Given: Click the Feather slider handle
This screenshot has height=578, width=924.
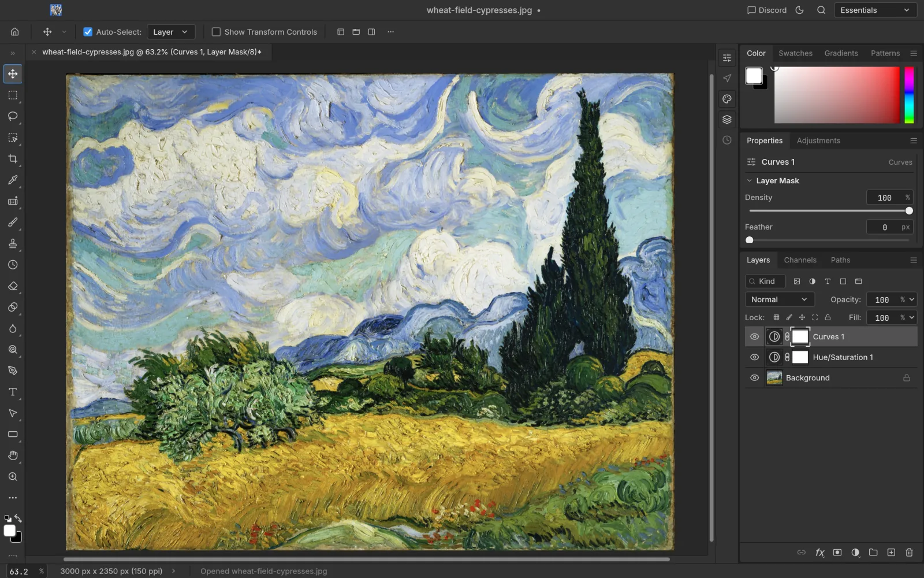Looking at the screenshot, I should click(x=750, y=240).
